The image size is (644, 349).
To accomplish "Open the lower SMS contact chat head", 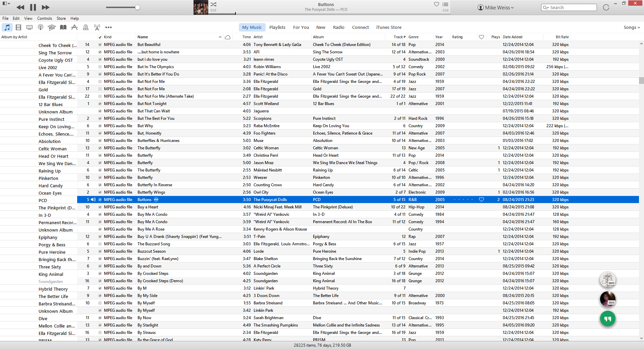I will [608, 299].
